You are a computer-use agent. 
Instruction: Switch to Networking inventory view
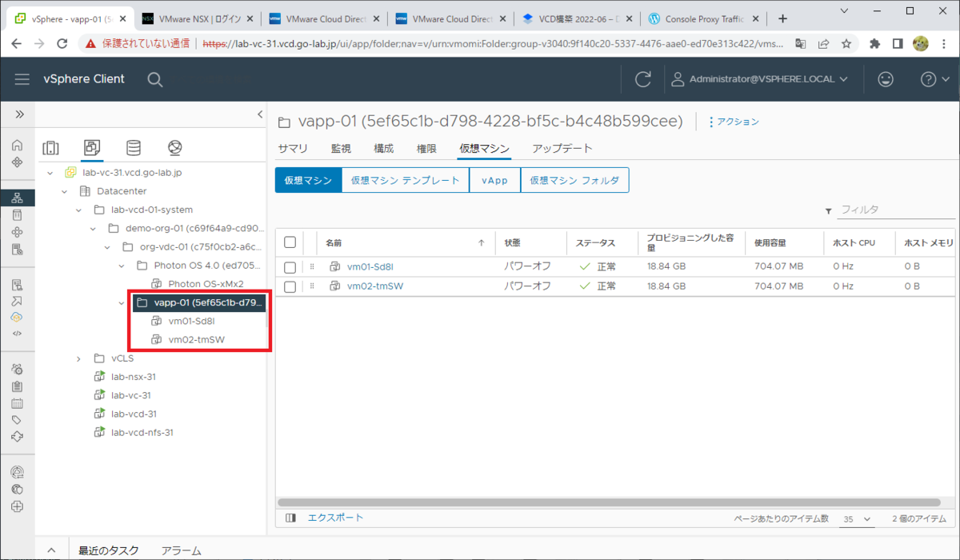[175, 148]
